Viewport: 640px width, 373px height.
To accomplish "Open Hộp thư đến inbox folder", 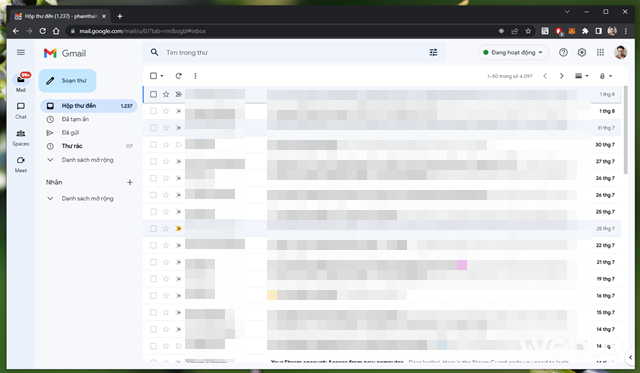I will pyautogui.click(x=89, y=106).
